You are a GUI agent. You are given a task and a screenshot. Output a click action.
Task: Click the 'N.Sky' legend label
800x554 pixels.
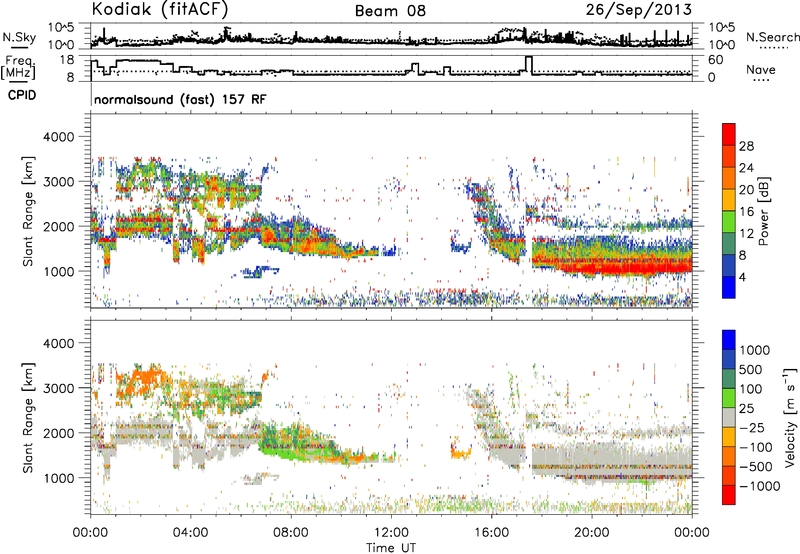tap(19, 37)
